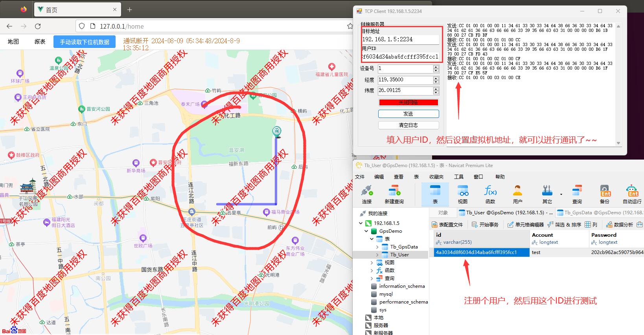
Task: Increase the 经度 longitude spinner value
Action: pos(436,78)
